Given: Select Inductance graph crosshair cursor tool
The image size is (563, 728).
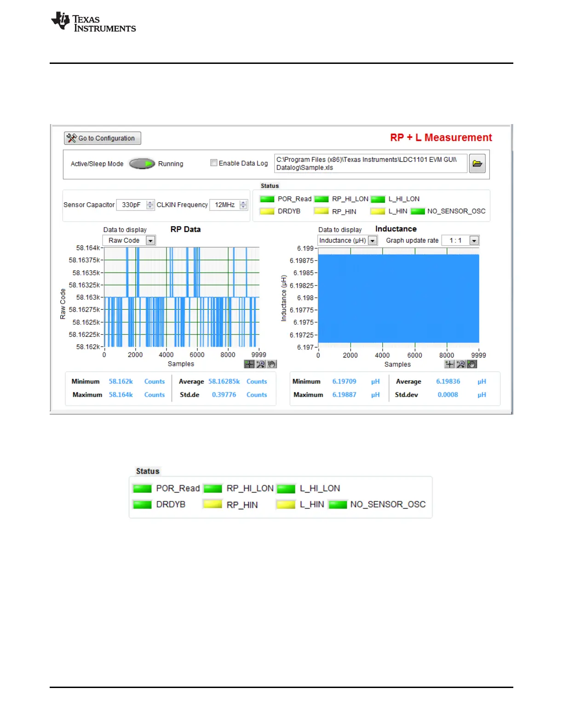Looking at the screenshot, I should click(449, 364).
